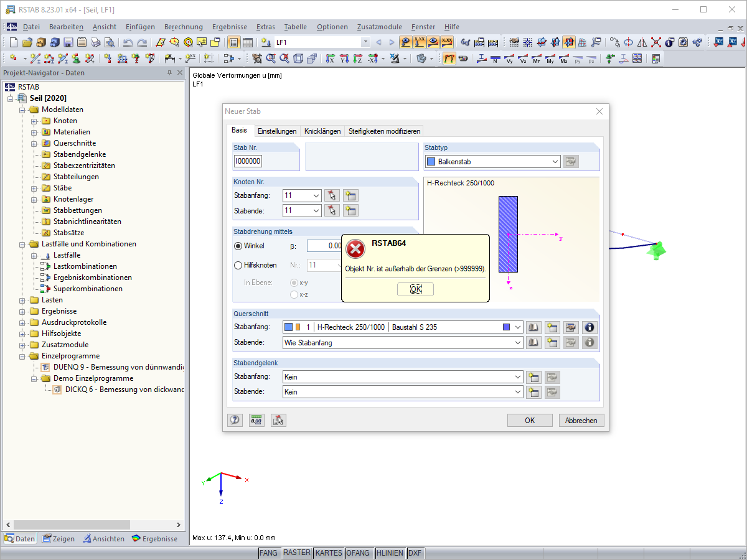Screen dimensions: 747x560
Task: Undo the last action
Action: [x=128, y=42]
